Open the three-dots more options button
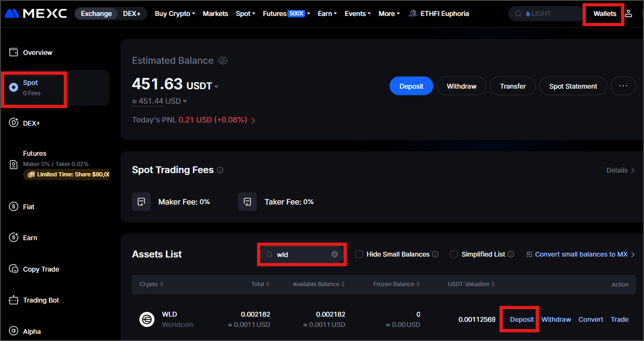This screenshot has height=341, width=644. coord(623,86)
